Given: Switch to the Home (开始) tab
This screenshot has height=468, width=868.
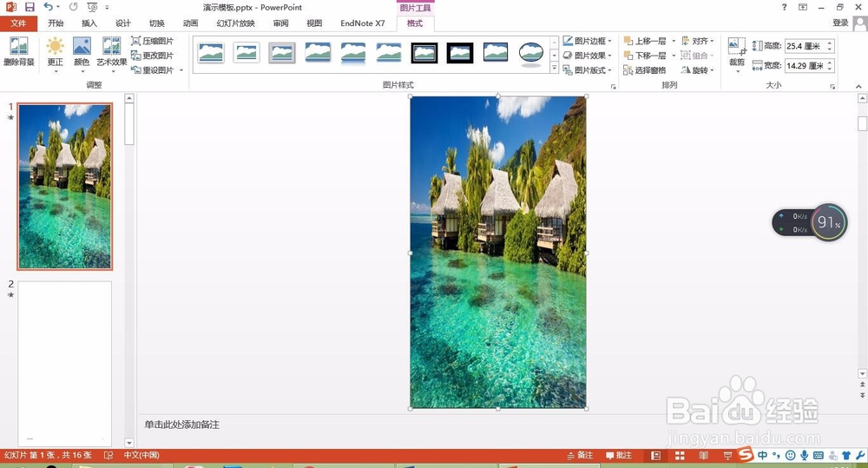Looking at the screenshot, I should point(56,23).
